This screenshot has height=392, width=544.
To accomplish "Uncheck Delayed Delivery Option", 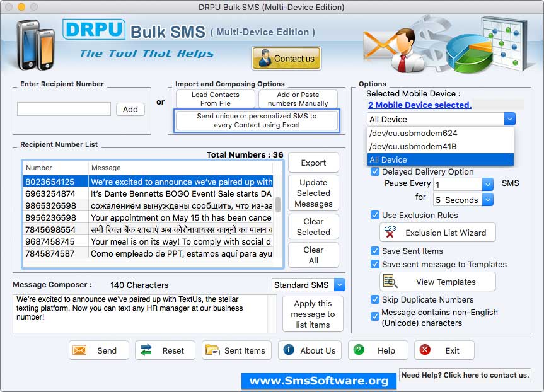I will (374, 171).
